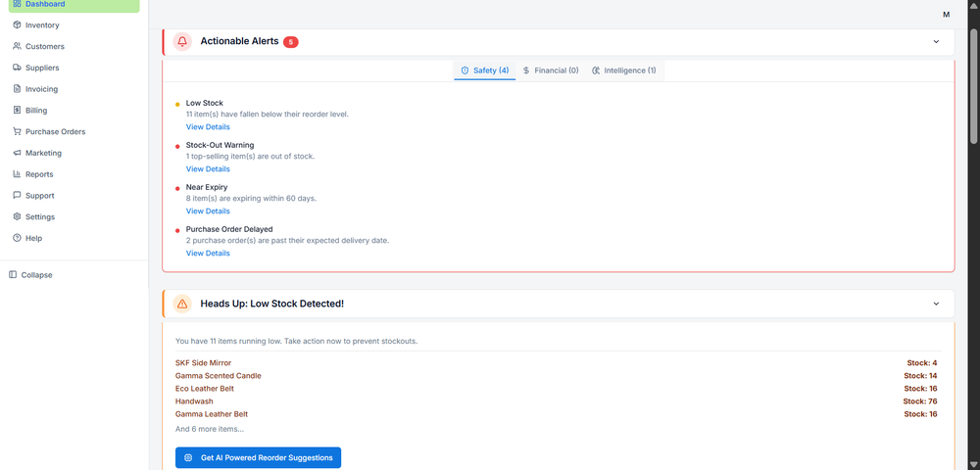
Task: Click the shield icon on Safety tab
Action: tap(465, 70)
